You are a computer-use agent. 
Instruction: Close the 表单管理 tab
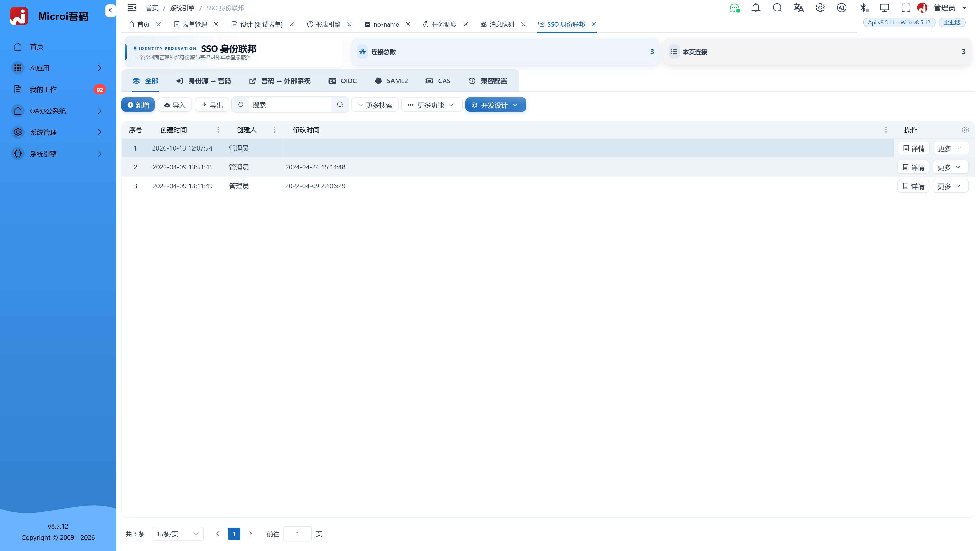pyautogui.click(x=216, y=24)
